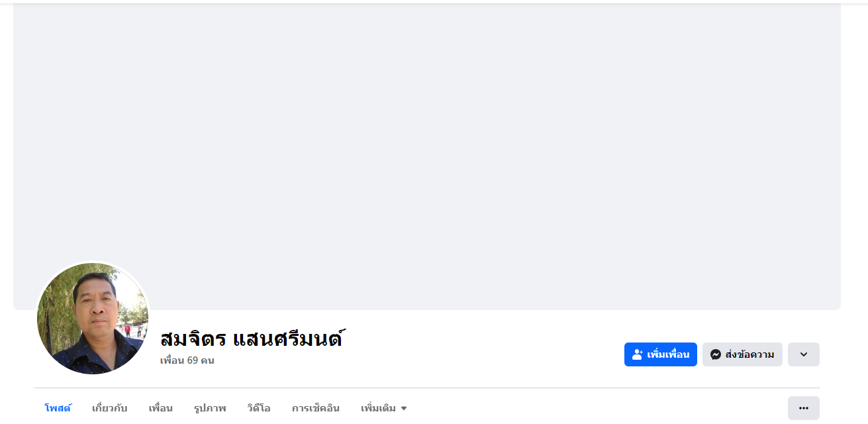Switch to the เกี่ยวกับ tab
This screenshot has width=868, height=424.
109,408
